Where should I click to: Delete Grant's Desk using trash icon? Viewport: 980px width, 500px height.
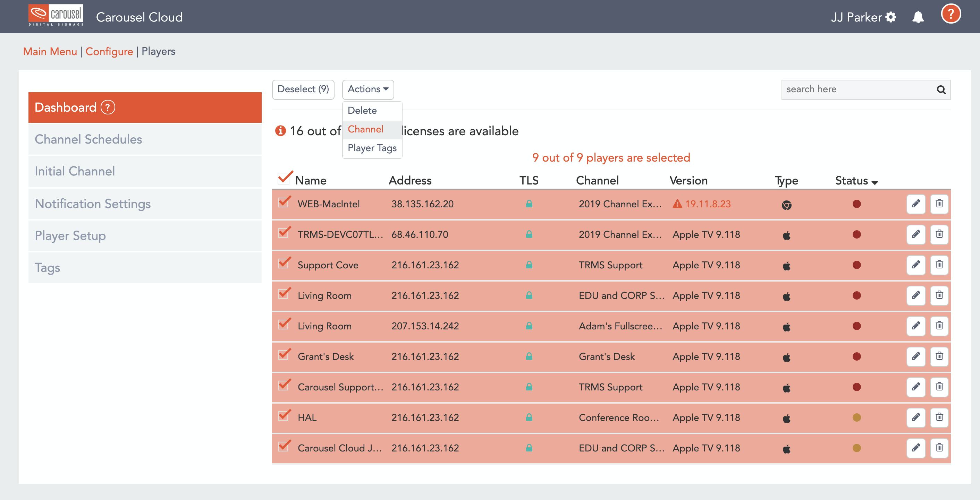tap(939, 356)
